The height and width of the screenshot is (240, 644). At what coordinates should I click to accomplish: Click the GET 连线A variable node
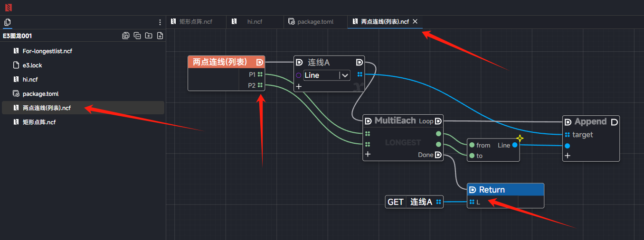click(x=414, y=202)
